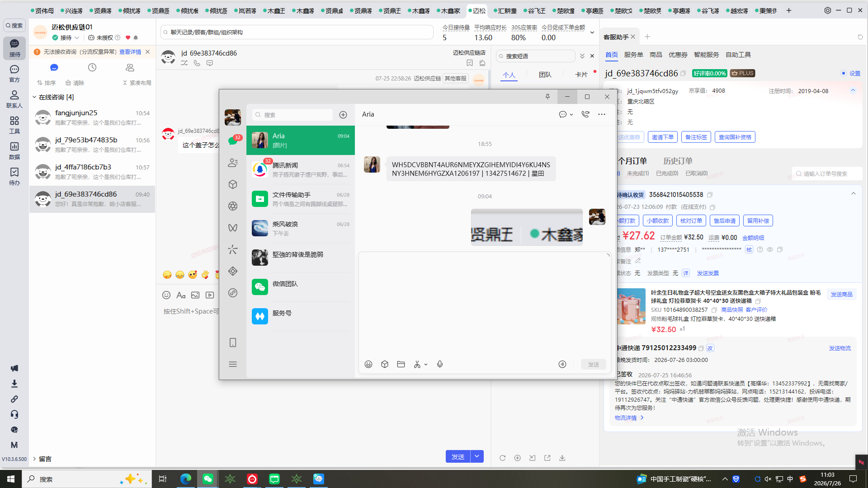The height and width of the screenshot is (488, 868).
Task: Select the 设置 radio button
Action: [844, 73]
